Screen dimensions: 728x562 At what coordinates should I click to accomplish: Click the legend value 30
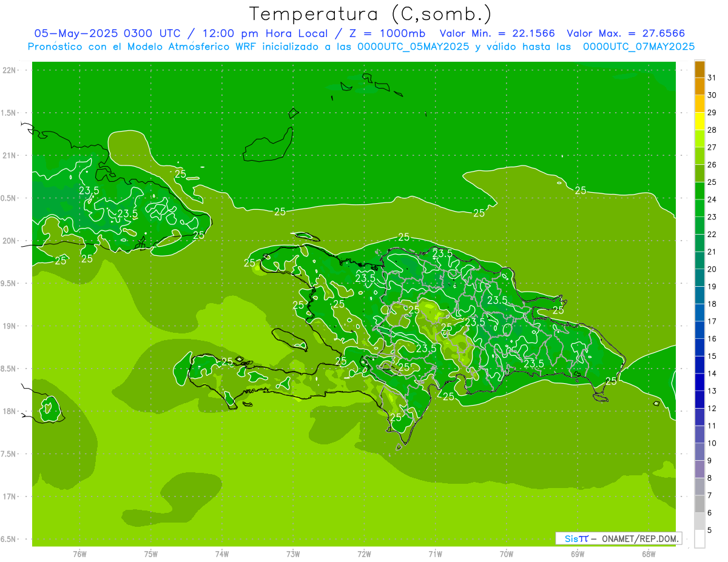click(712, 95)
